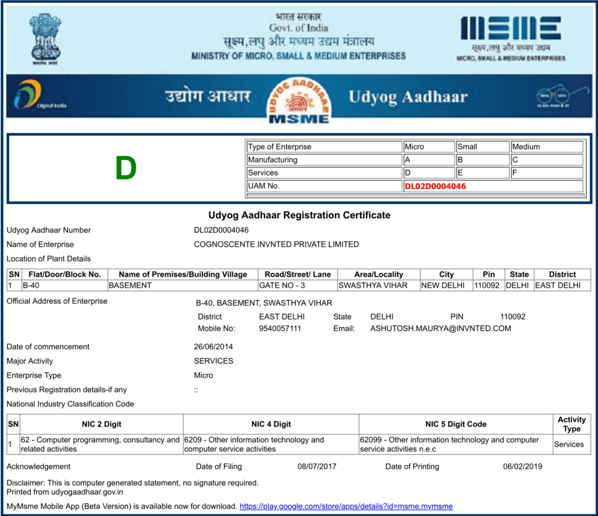Click the Manufacturing Medium cell C
The image size is (598, 516).
[547, 160]
